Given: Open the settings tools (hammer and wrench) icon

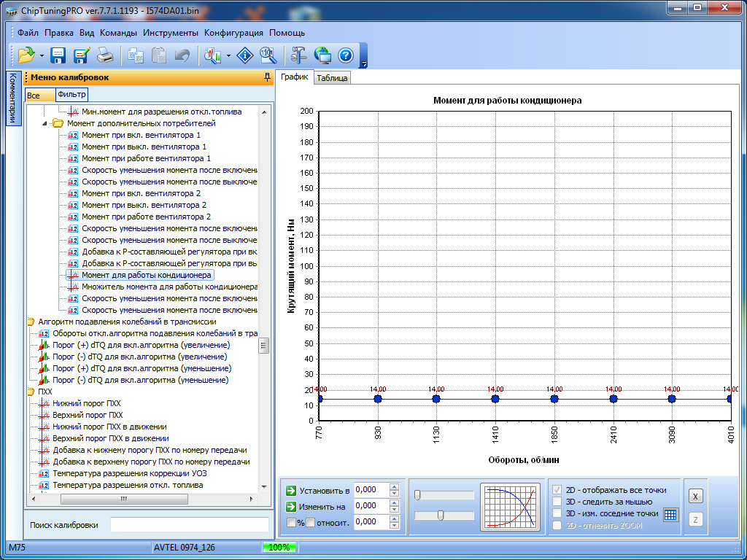Looking at the screenshot, I should click(298, 55).
